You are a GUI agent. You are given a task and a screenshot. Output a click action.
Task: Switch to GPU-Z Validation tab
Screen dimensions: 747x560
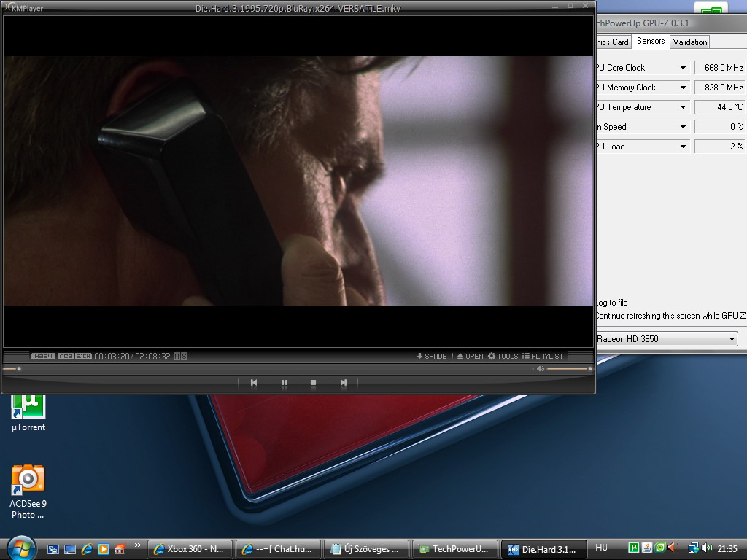point(690,42)
